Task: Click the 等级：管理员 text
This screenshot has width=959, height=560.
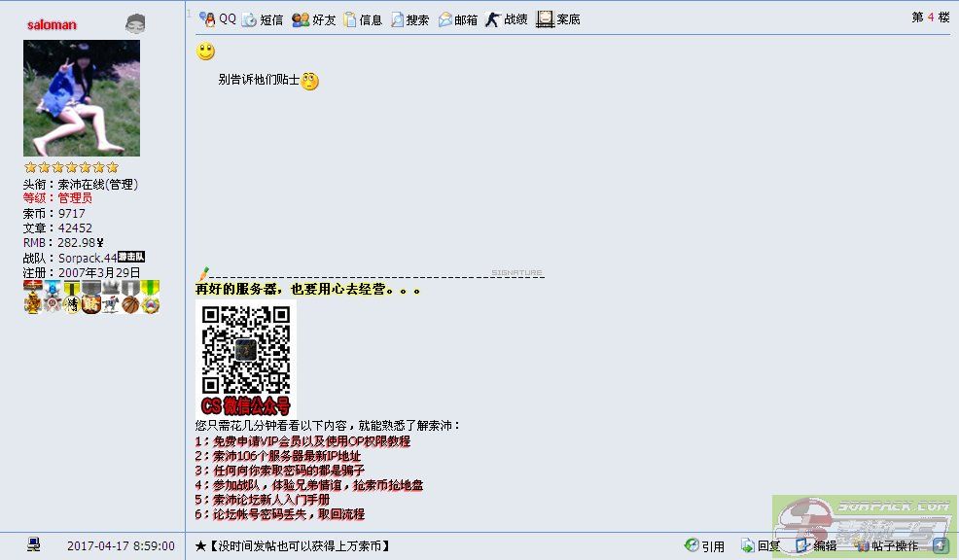Action: pyautogui.click(x=57, y=198)
